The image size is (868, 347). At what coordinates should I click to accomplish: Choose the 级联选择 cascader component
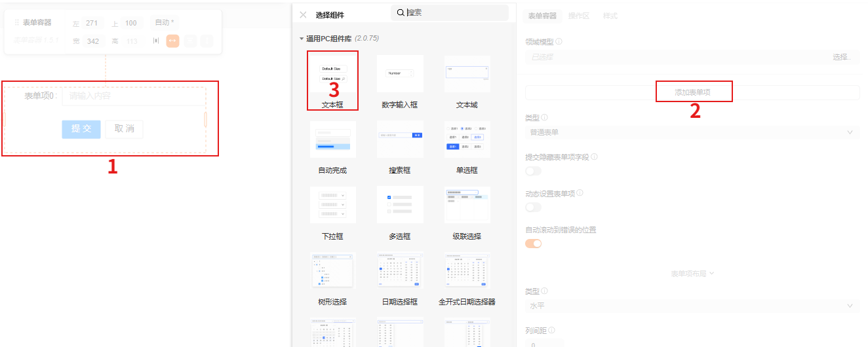pos(467,213)
